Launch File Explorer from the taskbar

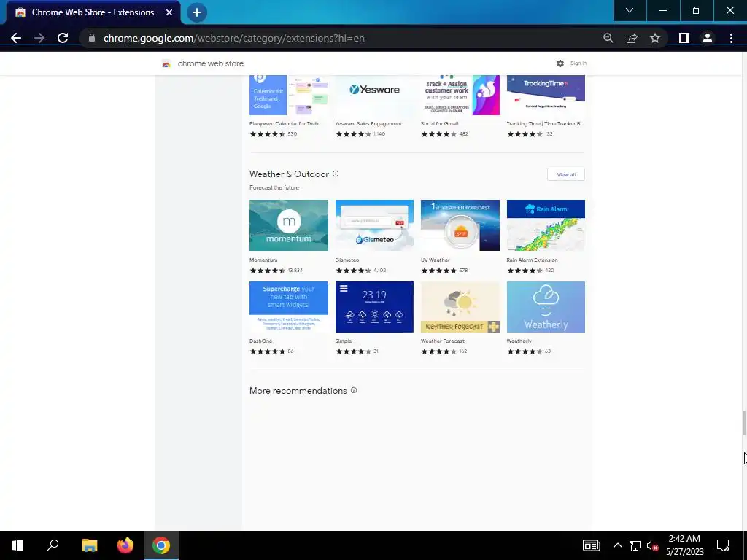click(89, 545)
